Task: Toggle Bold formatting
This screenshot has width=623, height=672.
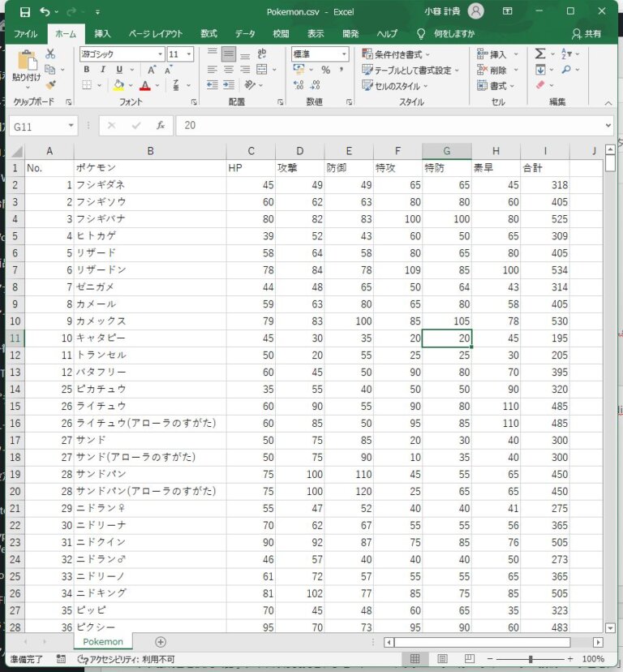Action: (87, 70)
